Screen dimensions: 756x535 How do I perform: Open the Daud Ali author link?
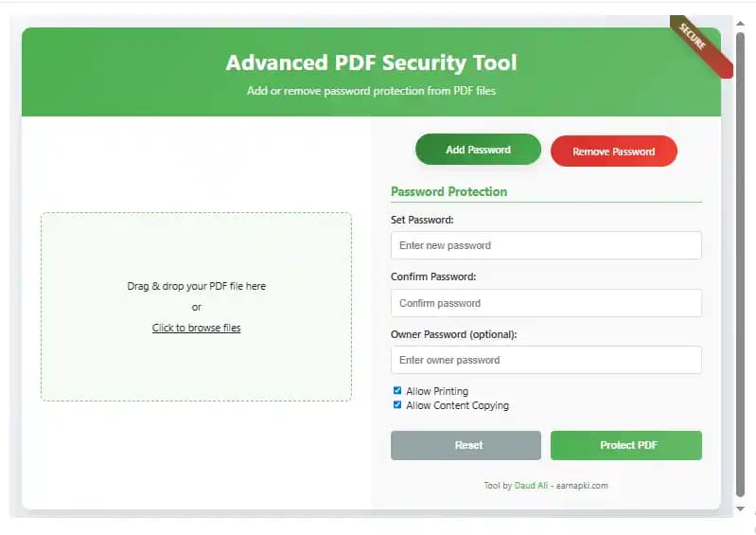531,486
